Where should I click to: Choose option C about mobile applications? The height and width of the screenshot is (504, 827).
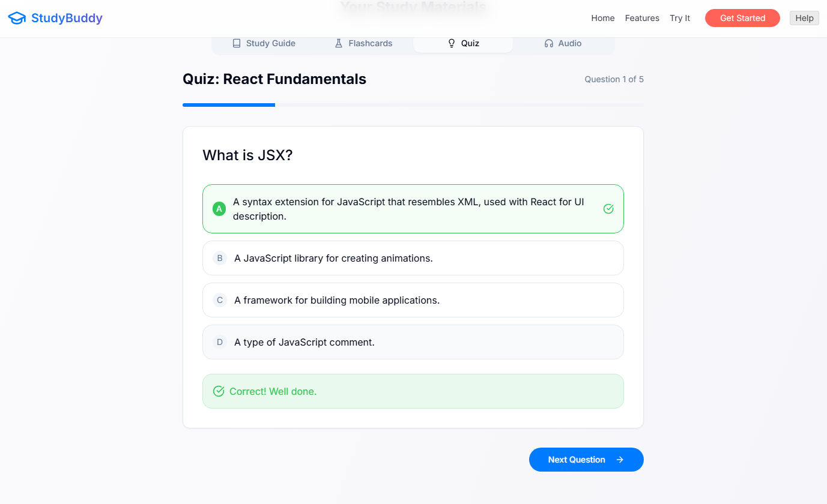(x=413, y=300)
